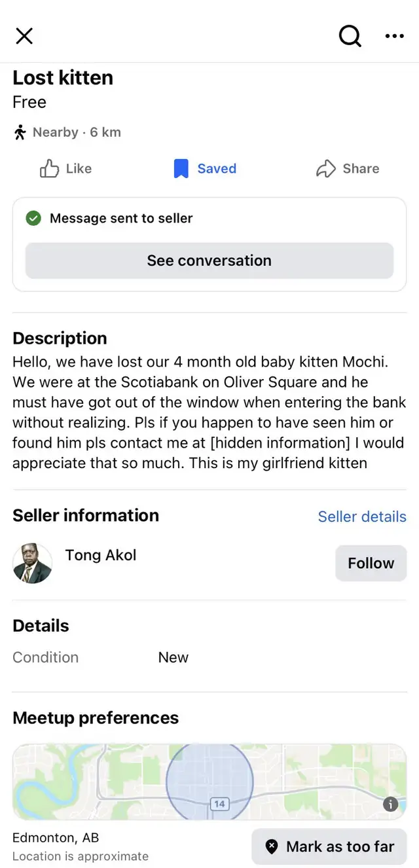This screenshot has width=419, height=868.
Task: Toggle the blue Saved bookmark
Action: coord(181,169)
